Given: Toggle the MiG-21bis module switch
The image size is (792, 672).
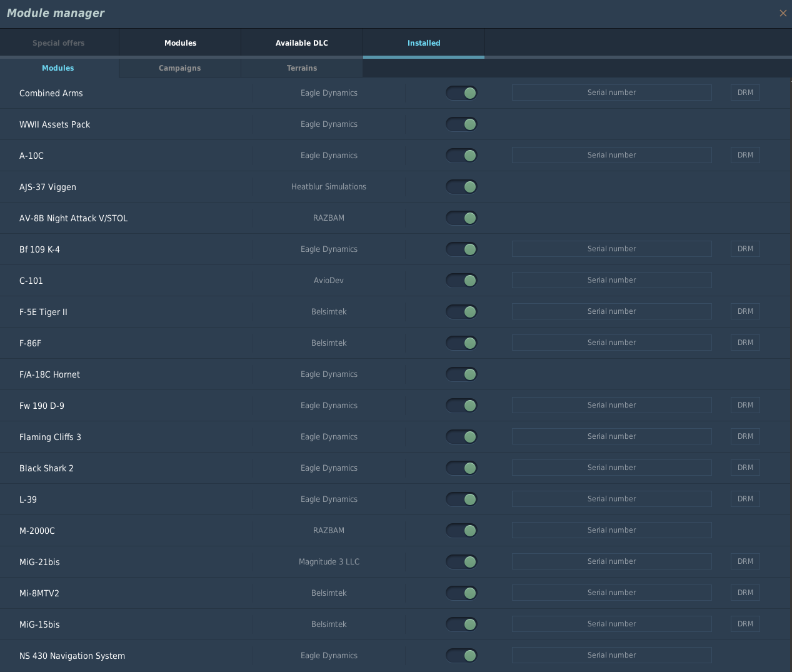Looking at the screenshot, I should 461,562.
